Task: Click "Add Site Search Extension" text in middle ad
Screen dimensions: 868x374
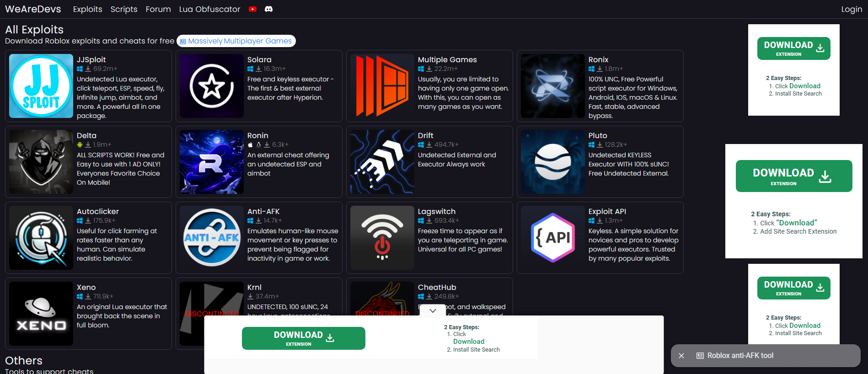Action: pyautogui.click(x=798, y=231)
